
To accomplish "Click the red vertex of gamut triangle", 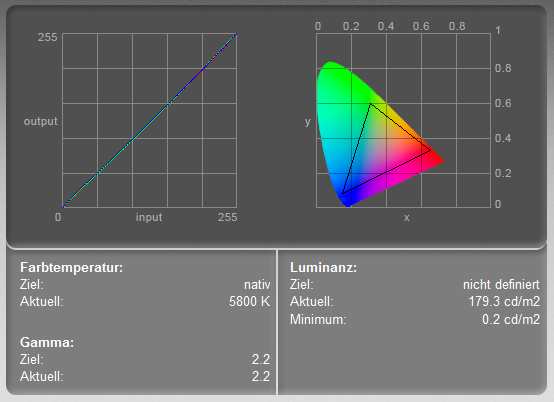I will (x=430, y=150).
